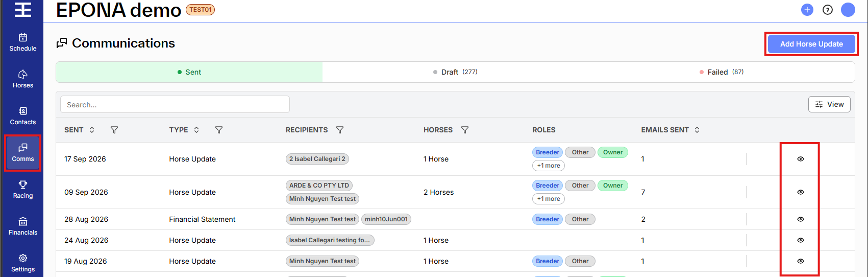Viewport: 868px width, 277px height.
Task: Open the TYPE column filter funnel
Action: pyautogui.click(x=219, y=130)
